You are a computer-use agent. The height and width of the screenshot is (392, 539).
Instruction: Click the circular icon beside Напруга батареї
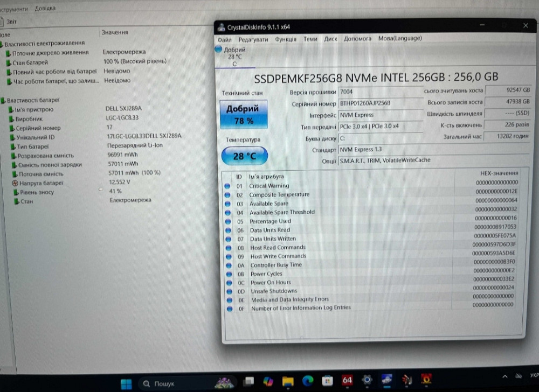16,182
